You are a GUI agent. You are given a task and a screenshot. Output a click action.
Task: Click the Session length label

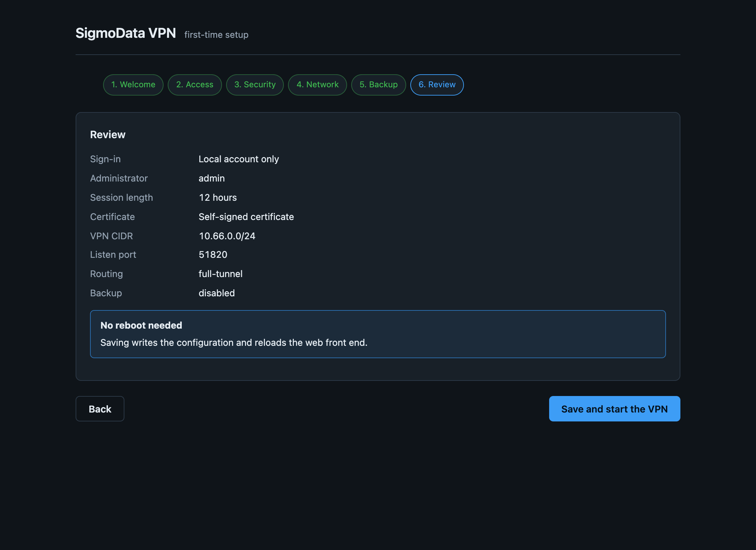(122, 198)
